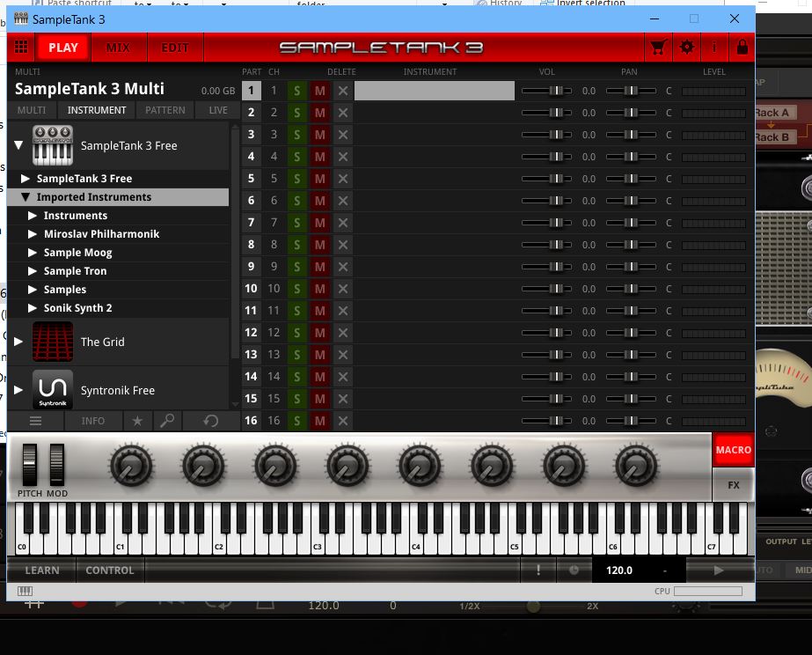The height and width of the screenshot is (655, 812).
Task: Expand the Sample Moog folder
Action: pos(32,253)
